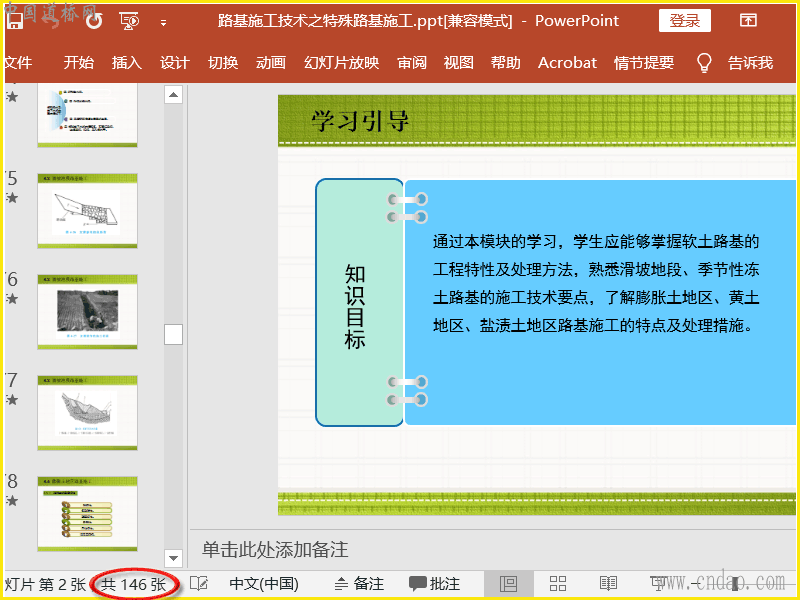This screenshot has height=600, width=800.
Task: Click animation star beside slide 6
Action: coord(12,298)
